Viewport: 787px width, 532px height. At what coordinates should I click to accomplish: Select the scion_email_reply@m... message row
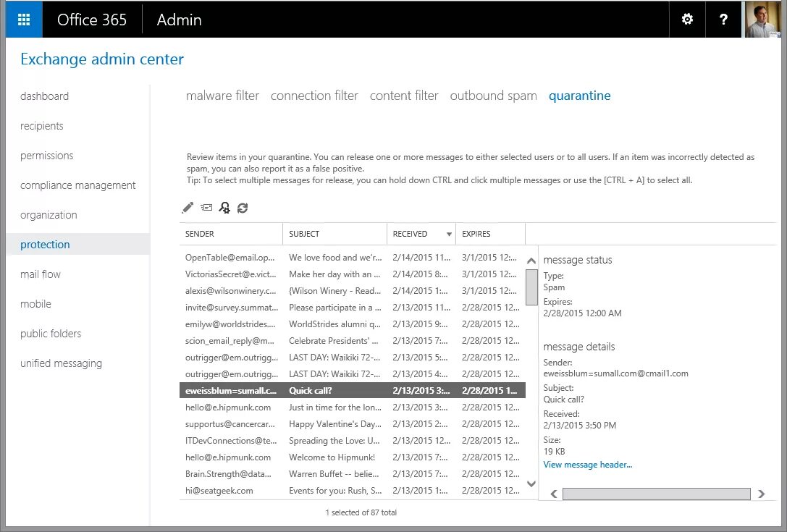(x=353, y=341)
